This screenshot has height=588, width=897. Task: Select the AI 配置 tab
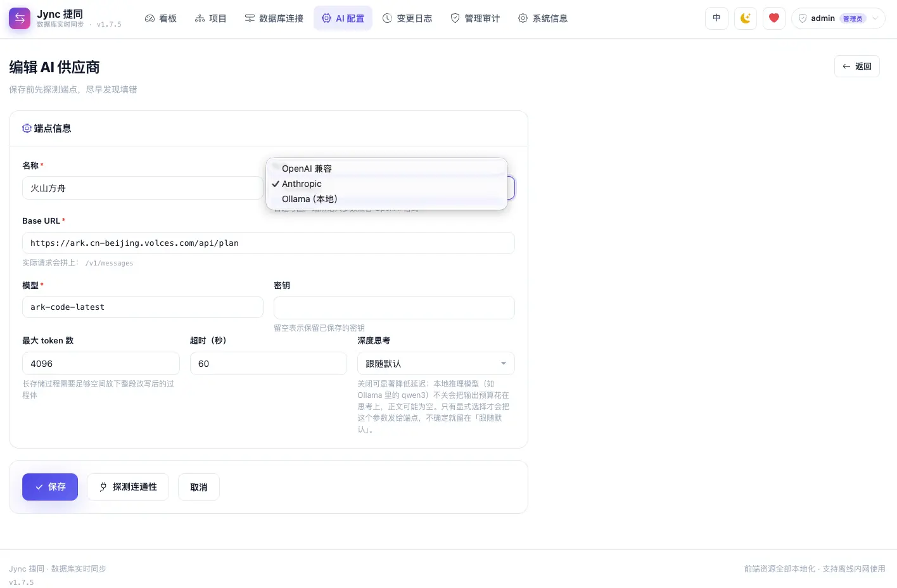click(x=343, y=18)
